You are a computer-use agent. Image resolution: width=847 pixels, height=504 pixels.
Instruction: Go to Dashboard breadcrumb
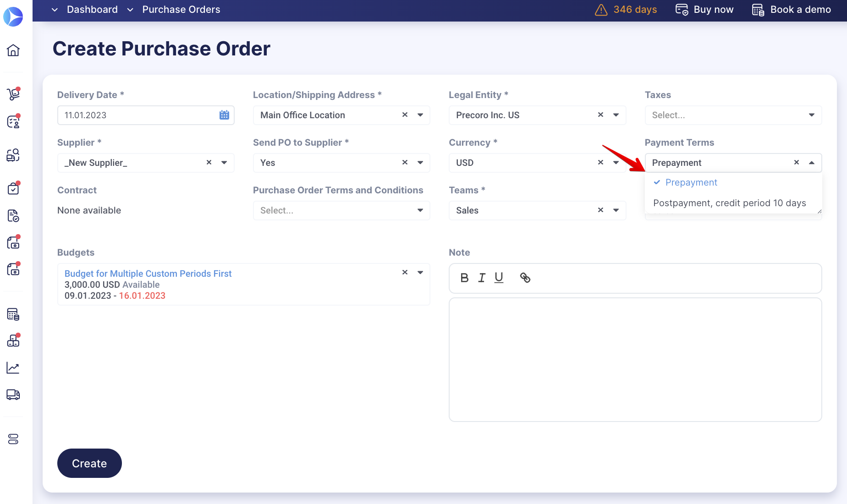pyautogui.click(x=92, y=10)
